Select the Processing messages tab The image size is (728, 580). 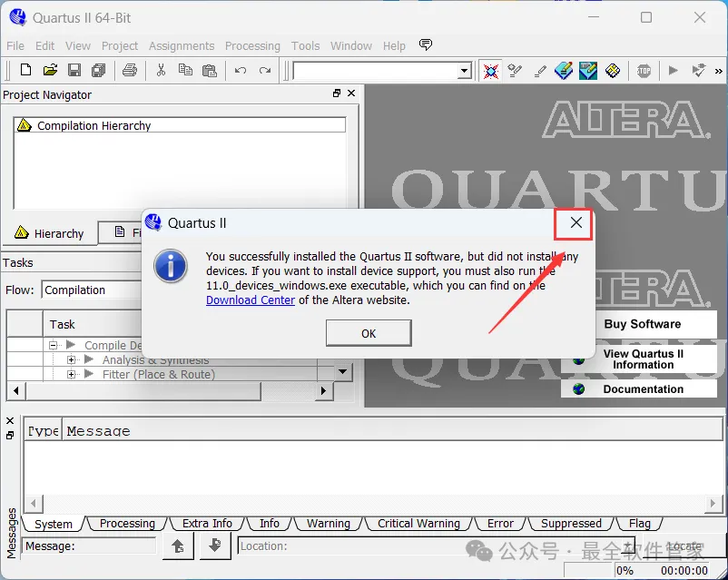[127, 524]
